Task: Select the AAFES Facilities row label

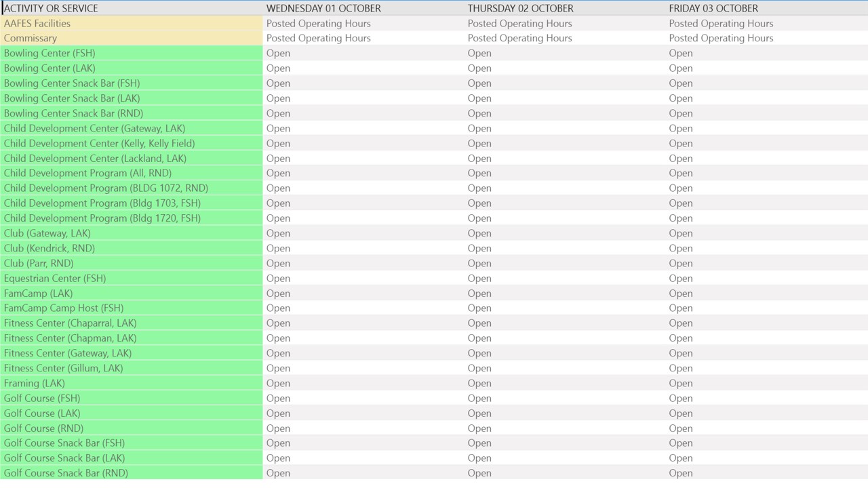Action: (x=37, y=23)
